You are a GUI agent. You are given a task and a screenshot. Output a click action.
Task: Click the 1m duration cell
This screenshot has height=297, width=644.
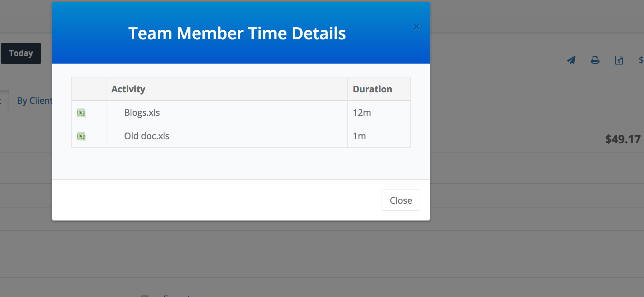pos(359,136)
